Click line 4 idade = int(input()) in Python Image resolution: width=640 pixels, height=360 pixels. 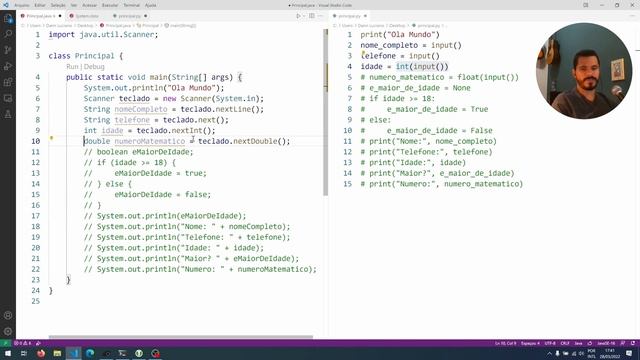[x=404, y=67]
